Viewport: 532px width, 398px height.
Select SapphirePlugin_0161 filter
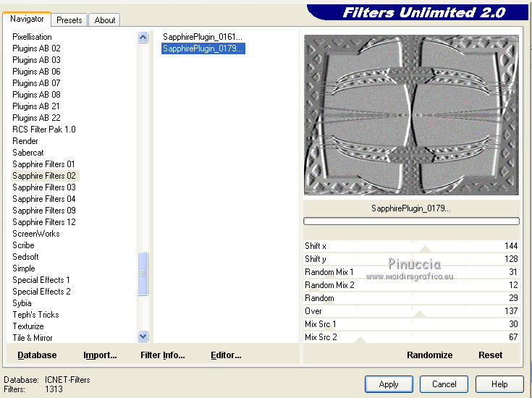pyautogui.click(x=203, y=37)
